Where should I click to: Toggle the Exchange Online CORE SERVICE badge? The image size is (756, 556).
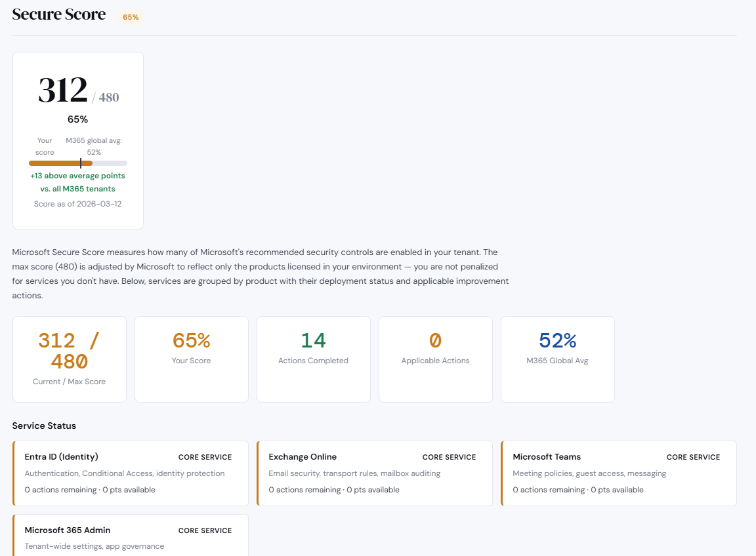point(450,457)
